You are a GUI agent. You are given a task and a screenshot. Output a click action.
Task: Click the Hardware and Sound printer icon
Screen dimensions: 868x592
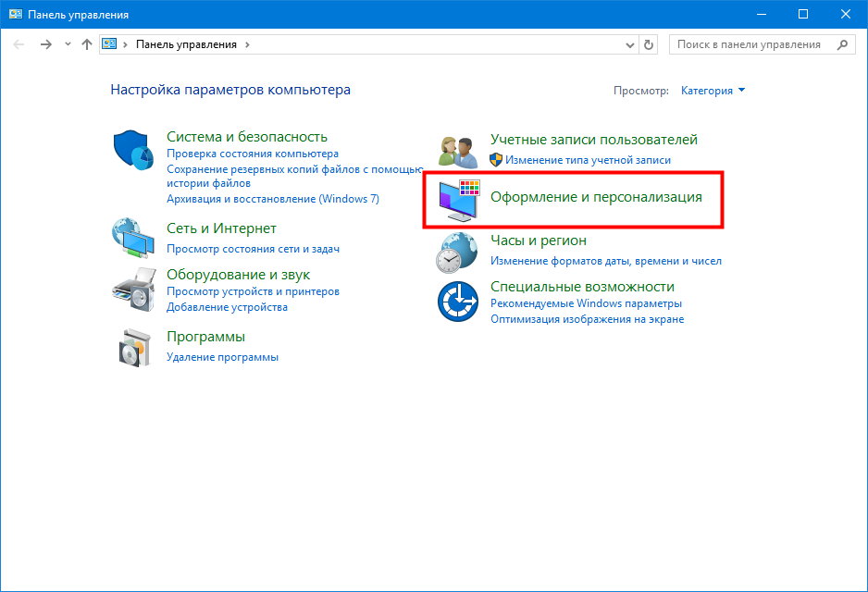coord(134,290)
